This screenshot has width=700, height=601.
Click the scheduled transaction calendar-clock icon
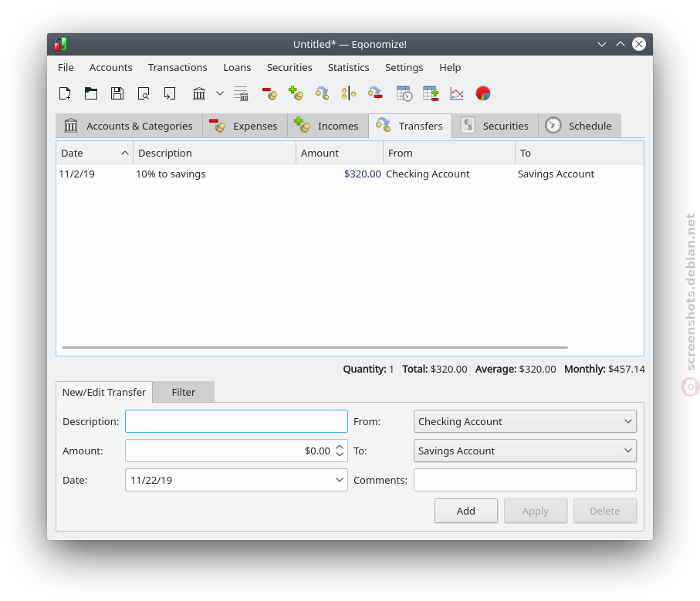[404, 93]
